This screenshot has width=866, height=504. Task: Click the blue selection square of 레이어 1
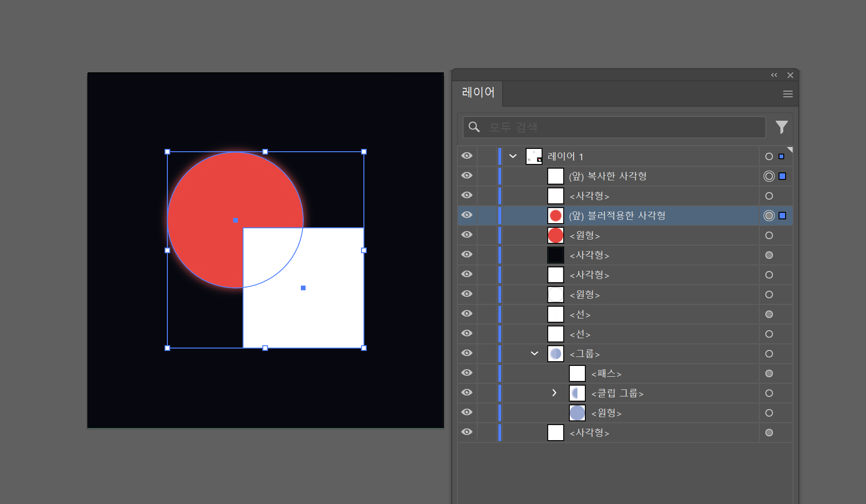click(781, 156)
